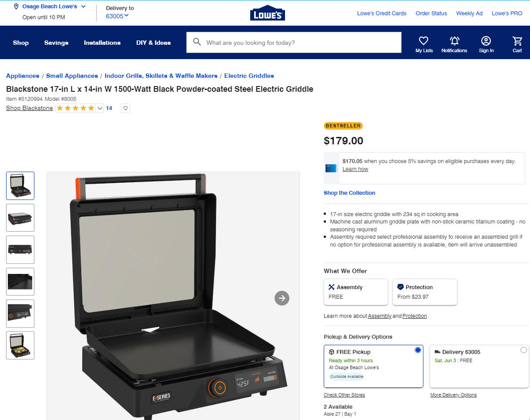
Task: Advance to next product image arrow
Action: coord(282,298)
